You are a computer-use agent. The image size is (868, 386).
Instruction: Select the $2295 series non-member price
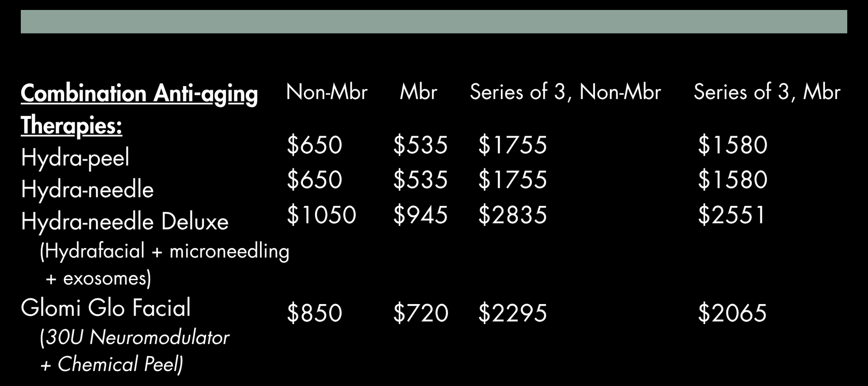tap(513, 313)
